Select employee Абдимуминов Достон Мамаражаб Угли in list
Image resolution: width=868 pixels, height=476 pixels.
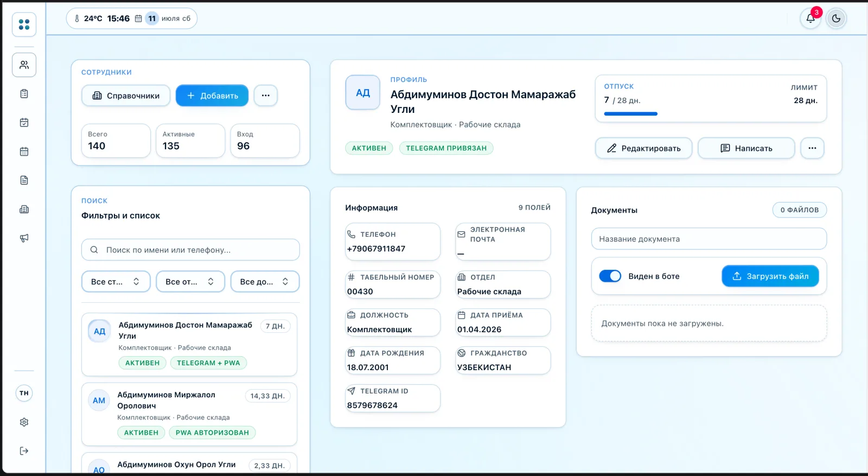189,344
